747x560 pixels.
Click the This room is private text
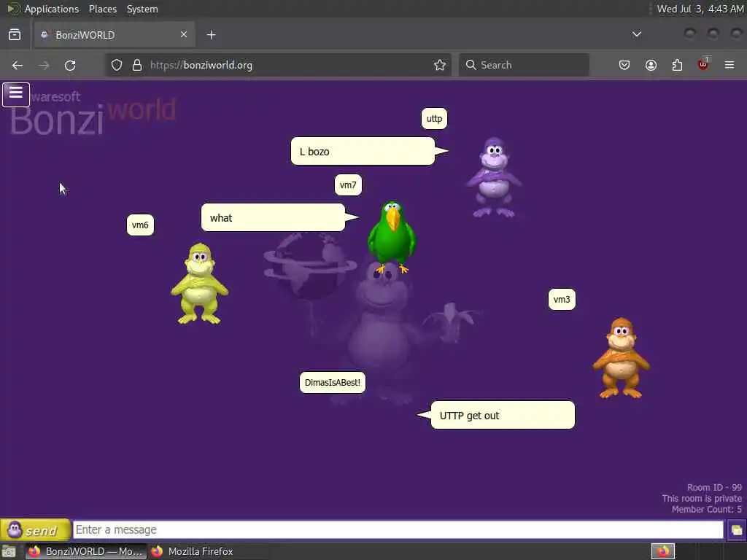tap(702, 499)
